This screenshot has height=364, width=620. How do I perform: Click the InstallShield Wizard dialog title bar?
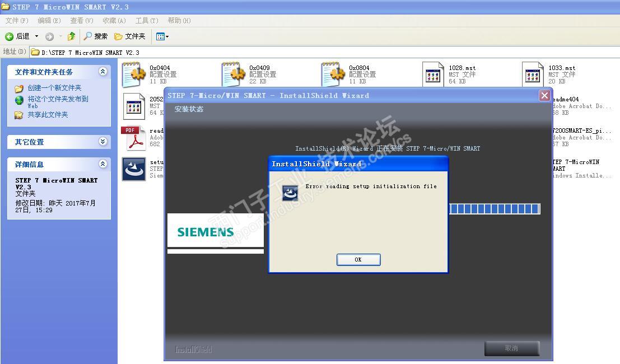click(358, 164)
